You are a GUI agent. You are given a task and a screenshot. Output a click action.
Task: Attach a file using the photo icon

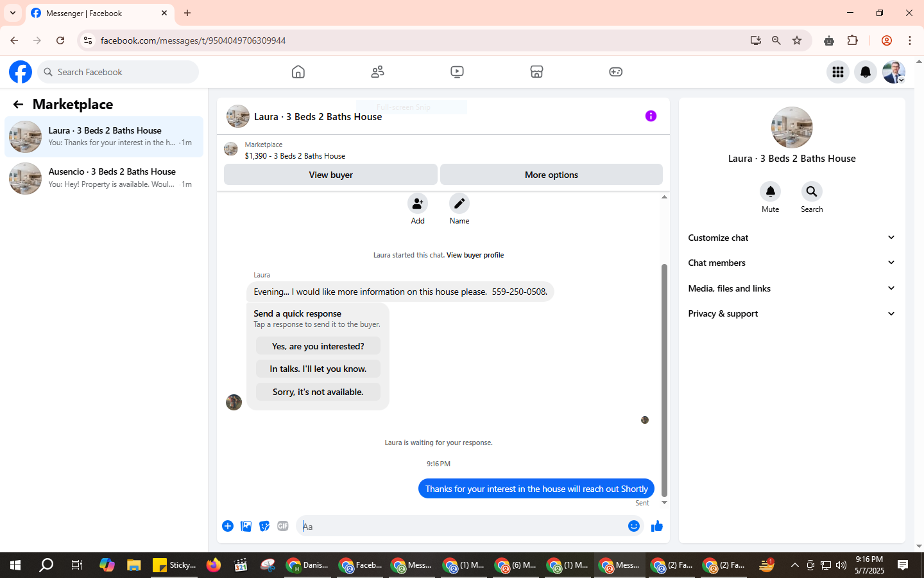pyautogui.click(x=246, y=526)
